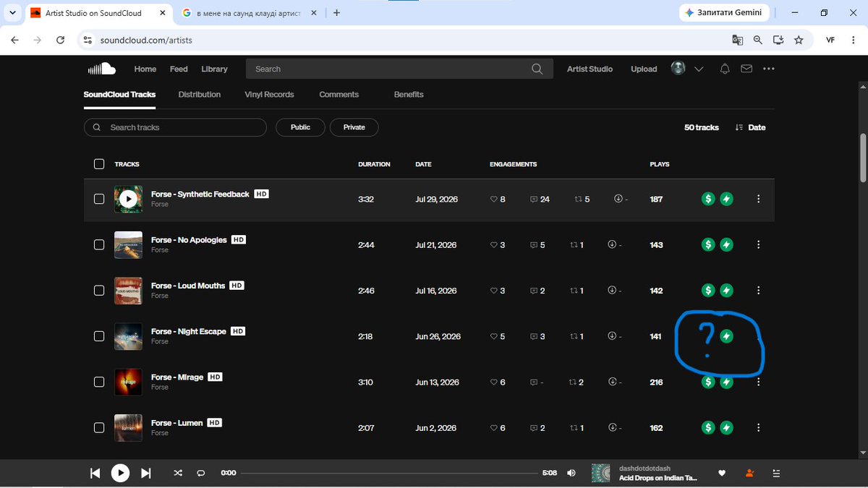Click the magnifier icon in the top search bar
This screenshot has height=488, width=868.
537,69
